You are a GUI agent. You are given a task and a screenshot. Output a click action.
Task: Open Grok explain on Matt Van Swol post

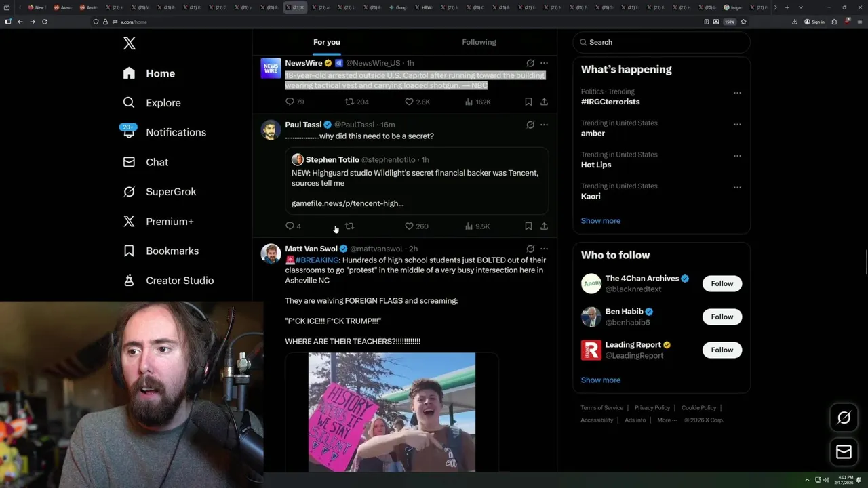pyautogui.click(x=530, y=249)
